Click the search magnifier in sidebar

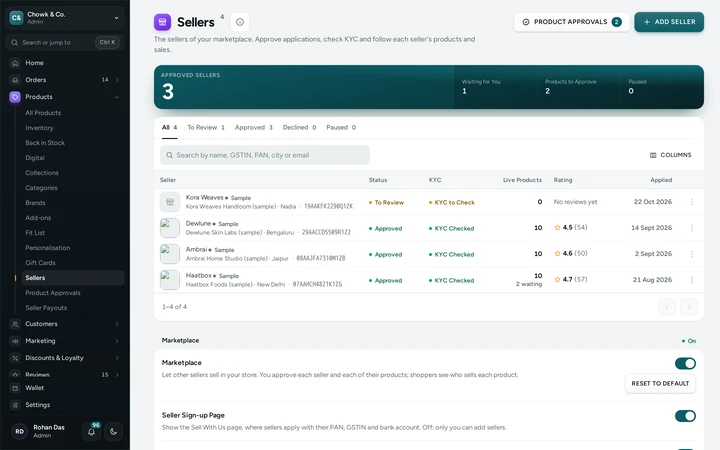point(15,42)
